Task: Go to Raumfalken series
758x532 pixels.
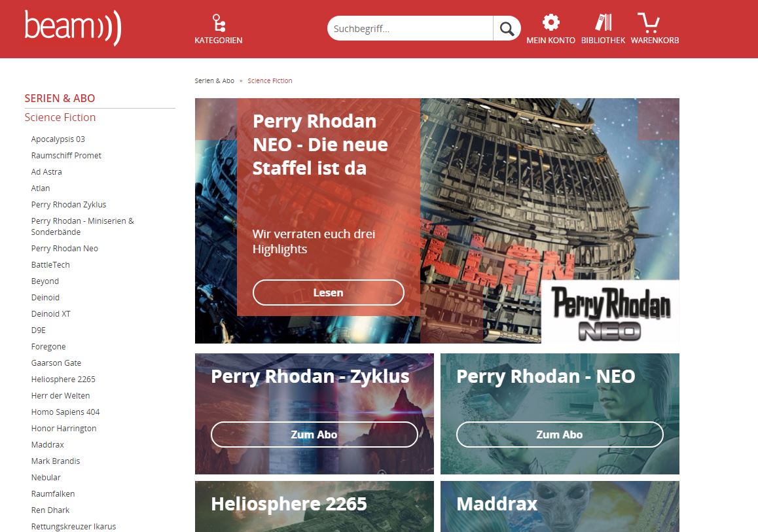Action: 53,494
